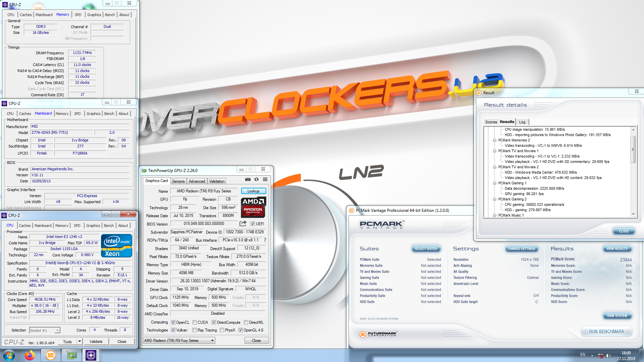The image size is (644, 362).
Task: Collapse the PCMark Gaming 2 node
Action: tap(494, 199)
